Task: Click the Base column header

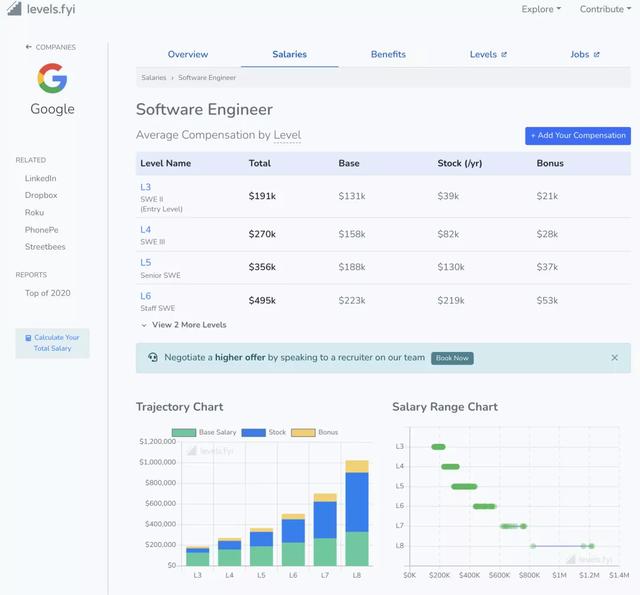Action: [x=349, y=163]
